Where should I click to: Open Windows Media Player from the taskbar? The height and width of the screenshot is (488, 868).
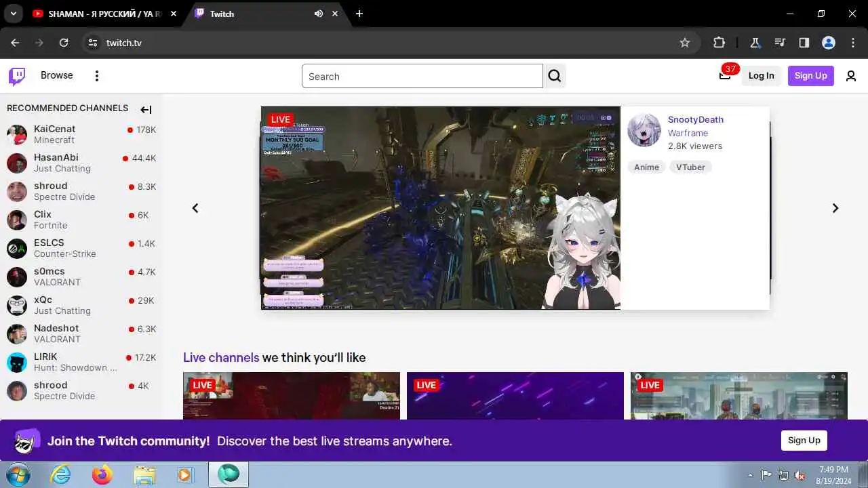click(x=185, y=475)
